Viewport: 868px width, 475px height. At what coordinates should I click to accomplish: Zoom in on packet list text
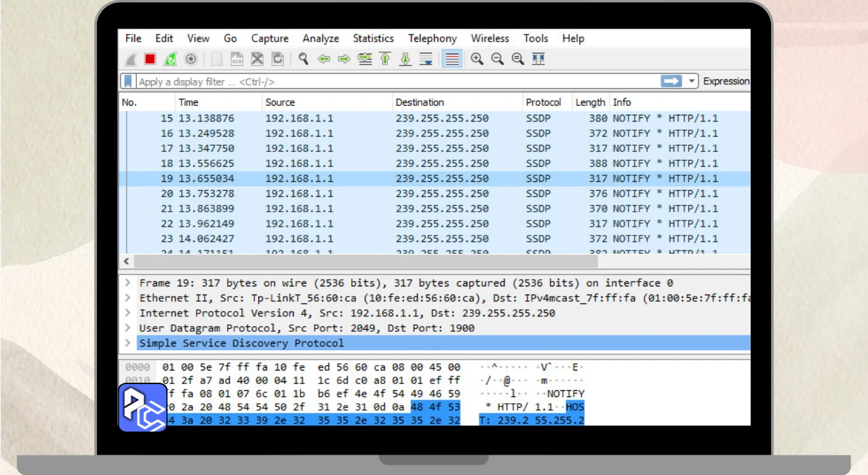pyautogui.click(x=477, y=59)
